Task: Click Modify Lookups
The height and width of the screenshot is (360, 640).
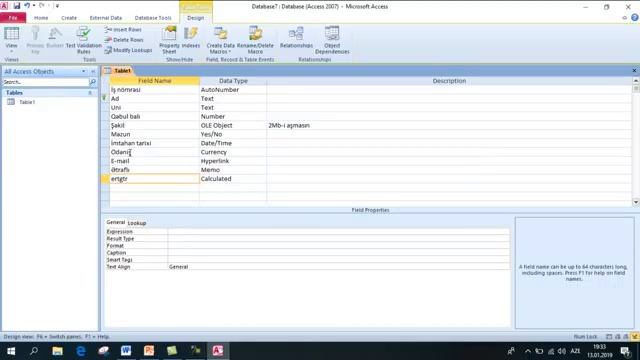Action: click(x=128, y=50)
